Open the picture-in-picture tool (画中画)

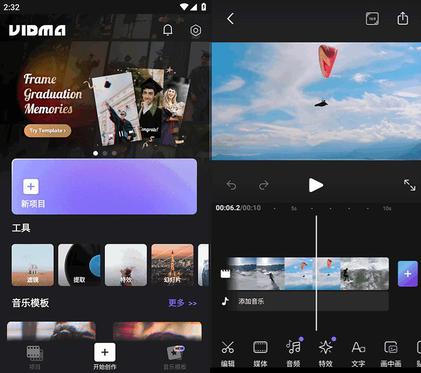click(x=391, y=354)
